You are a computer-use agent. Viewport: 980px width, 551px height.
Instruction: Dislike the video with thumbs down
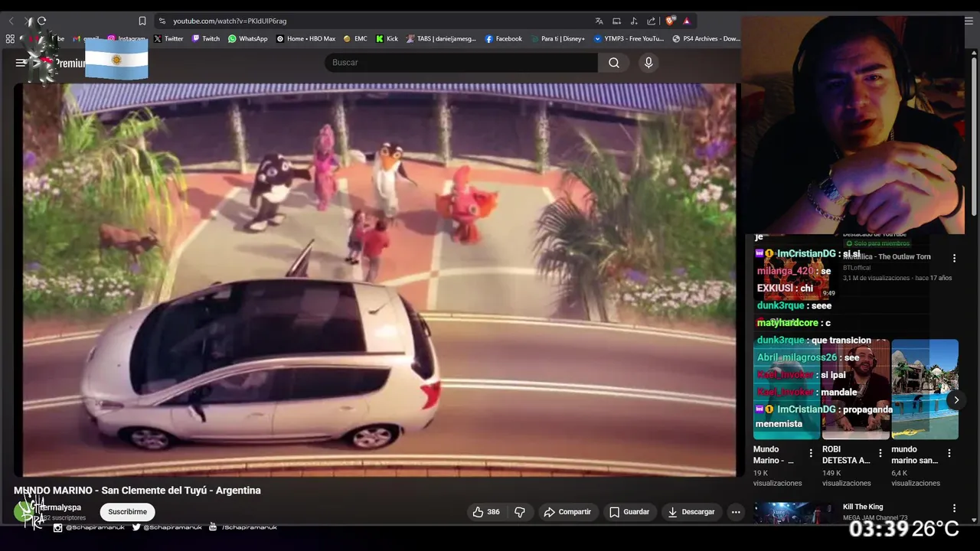520,512
